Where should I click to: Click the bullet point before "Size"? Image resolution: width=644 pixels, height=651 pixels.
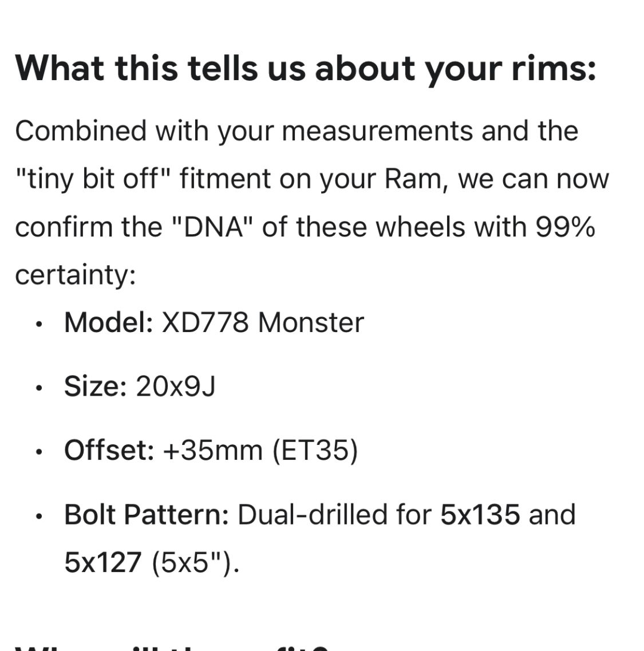(x=38, y=389)
